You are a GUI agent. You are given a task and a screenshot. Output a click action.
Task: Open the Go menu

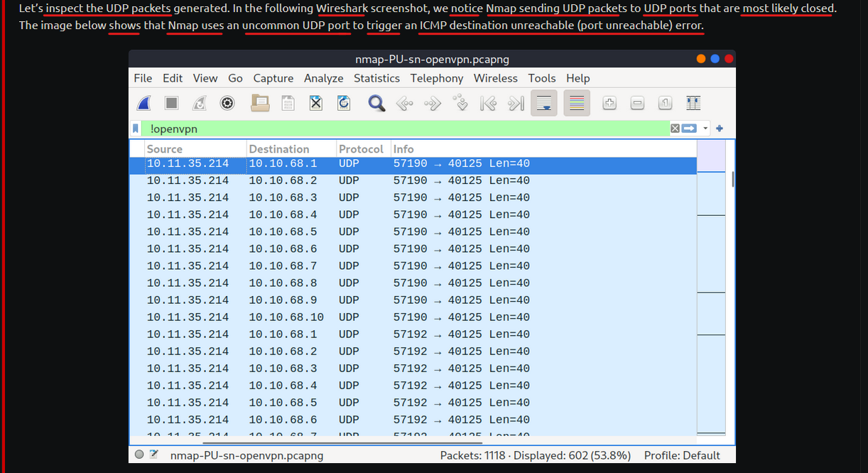235,78
